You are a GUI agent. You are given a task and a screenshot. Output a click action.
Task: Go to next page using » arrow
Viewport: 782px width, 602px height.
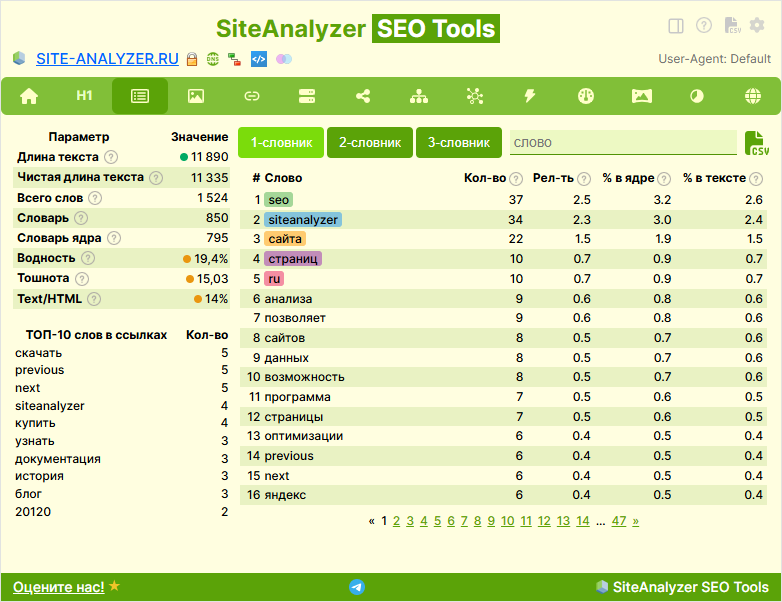(636, 521)
